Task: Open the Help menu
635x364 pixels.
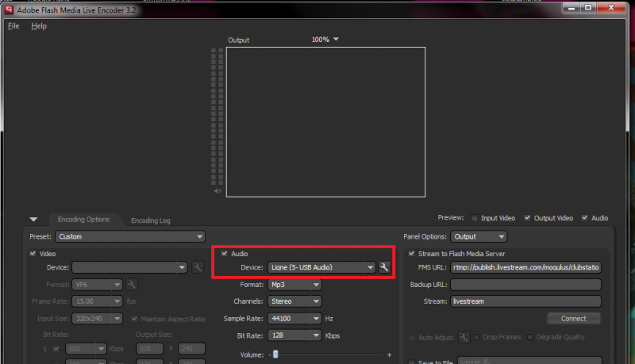Action: pyautogui.click(x=39, y=26)
